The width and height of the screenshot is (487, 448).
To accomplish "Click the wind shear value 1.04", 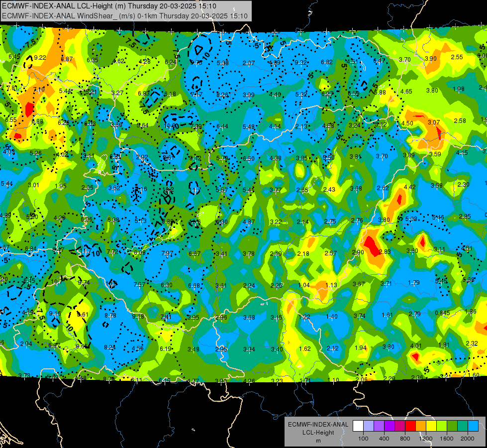I will point(304,285).
